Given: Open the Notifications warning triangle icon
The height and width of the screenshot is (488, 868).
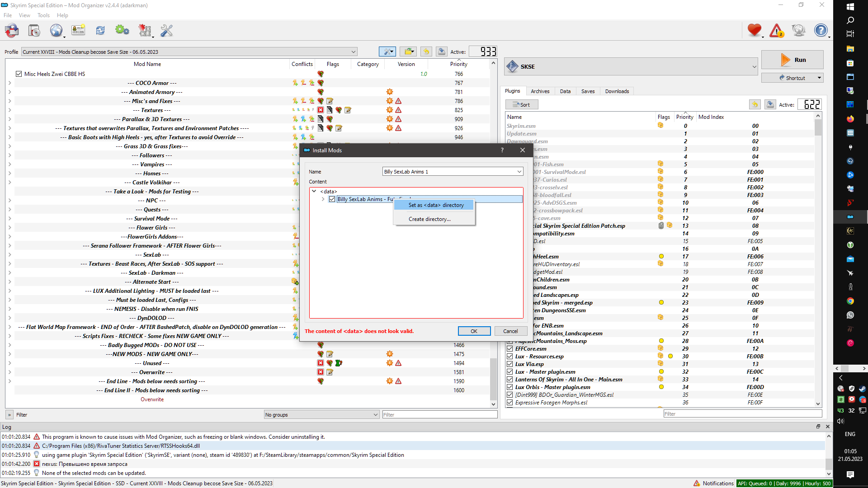Looking at the screenshot, I should click(x=777, y=31).
